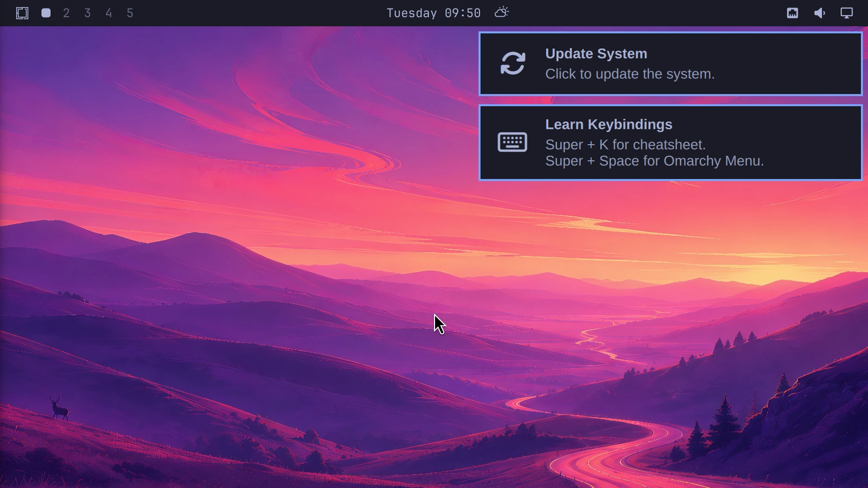Click the volume speaker icon

[820, 13]
